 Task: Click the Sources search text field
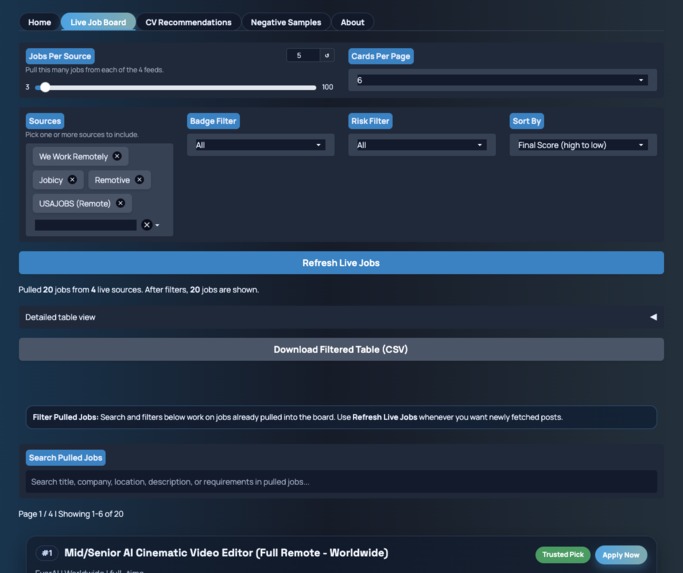[86, 225]
